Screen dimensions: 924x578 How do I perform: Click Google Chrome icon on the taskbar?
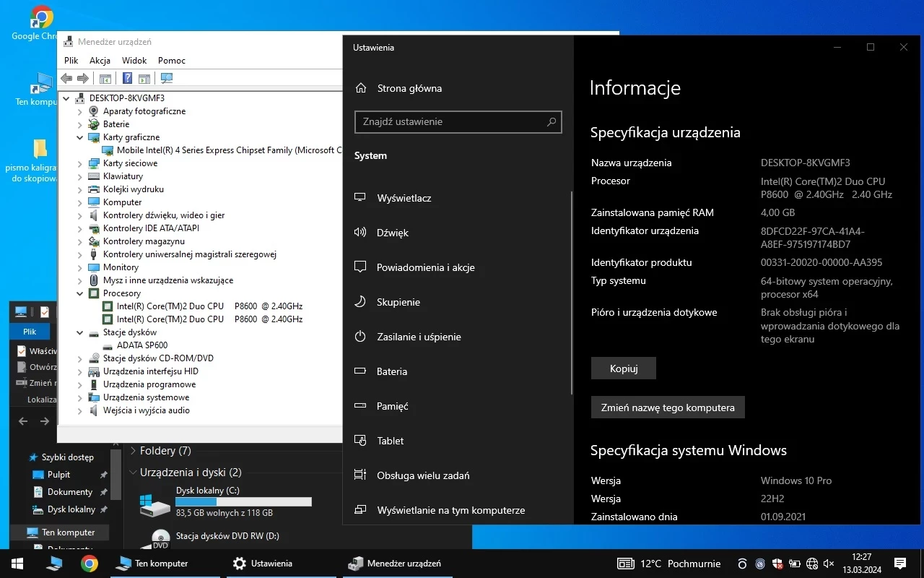90,564
